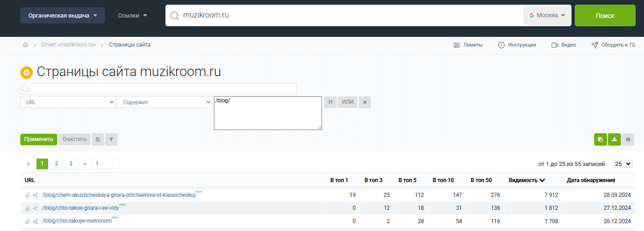
Task: Toggle the ИЛИ filter operator
Action: coord(347,102)
